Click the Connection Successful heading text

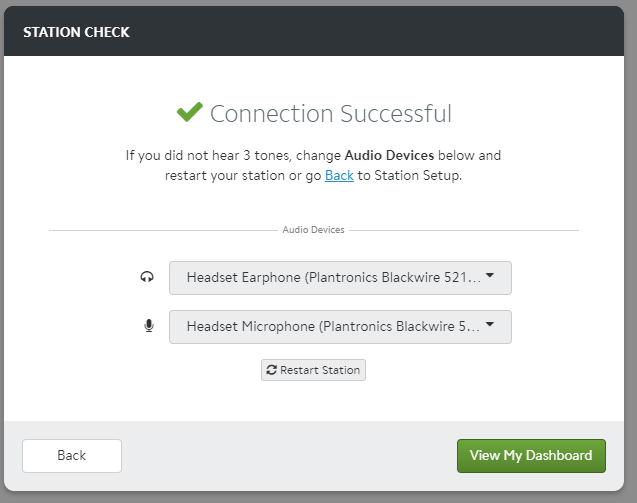tap(331, 114)
